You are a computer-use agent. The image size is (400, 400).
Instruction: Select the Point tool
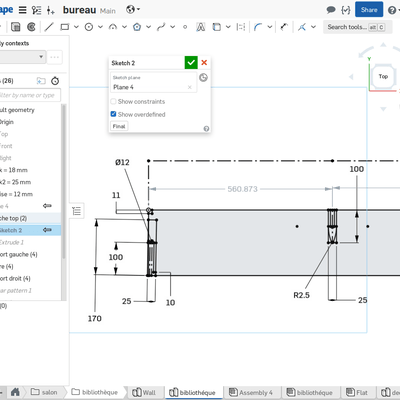(185, 27)
